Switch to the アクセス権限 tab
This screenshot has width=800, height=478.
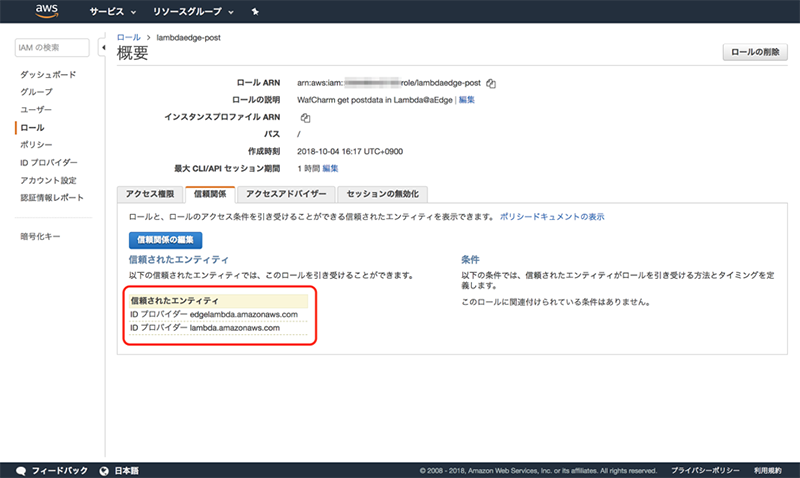click(151, 194)
